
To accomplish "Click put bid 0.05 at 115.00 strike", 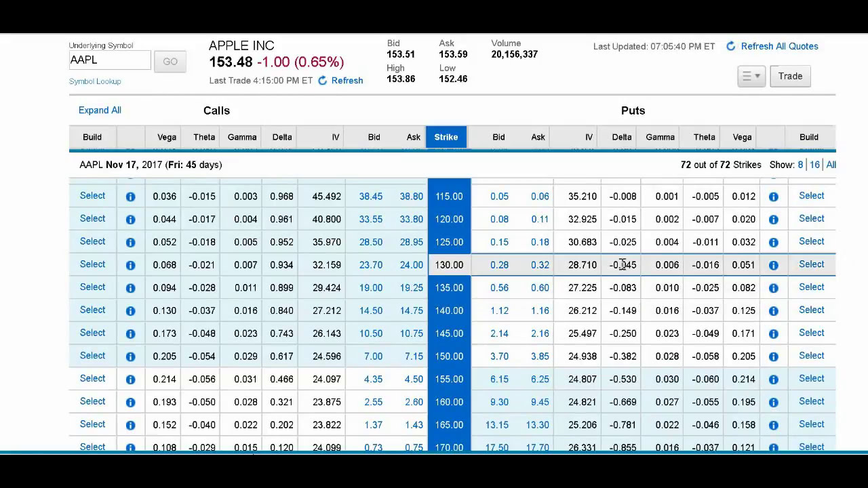I will click(x=499, y=197).
